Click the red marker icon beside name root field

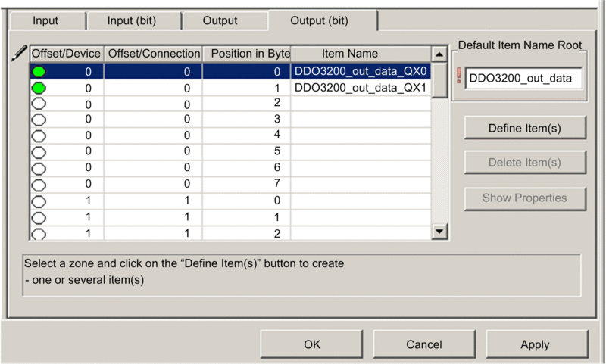click(x=458, y=77)
